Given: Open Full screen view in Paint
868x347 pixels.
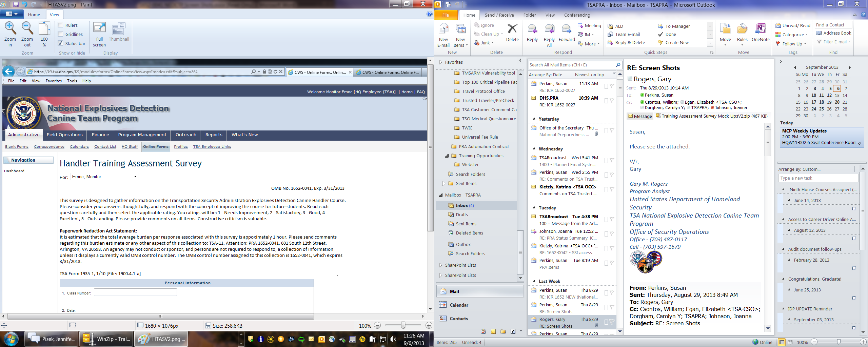Looking at the screenshot, I should click(x=99, y=34).
